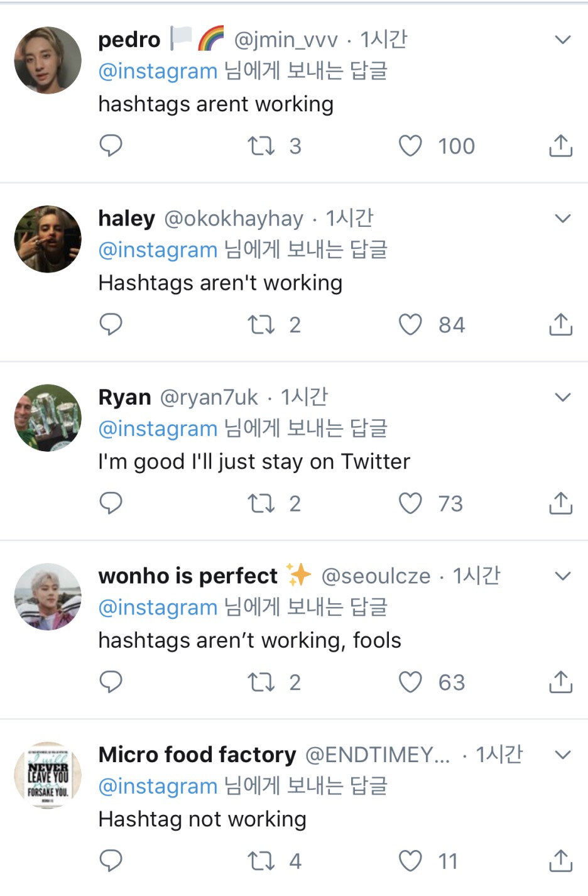The image size is (588, 896).
Task: Retweet the wonho is perfect tweet
Action: (x=261, y=682)
